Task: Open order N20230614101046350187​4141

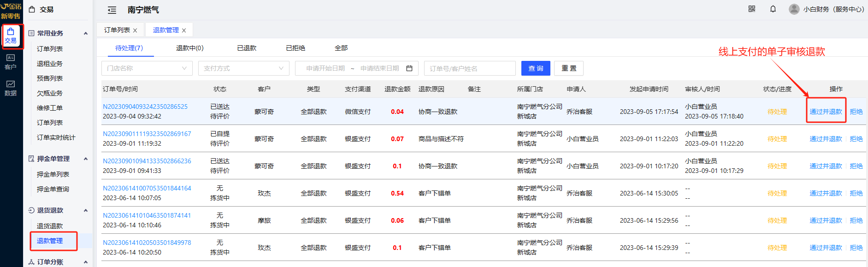Action: (147, 215)
